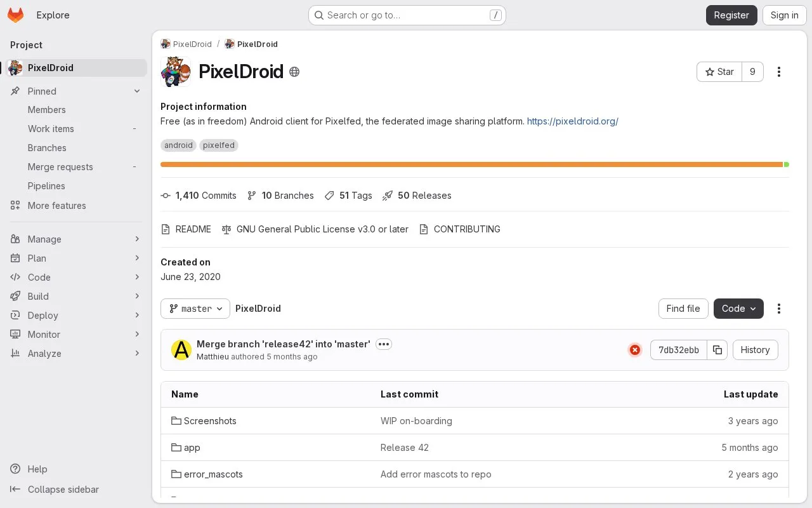
Task: Click the PixelDroid project avatar in header
Action: click(x=176, y=72)
